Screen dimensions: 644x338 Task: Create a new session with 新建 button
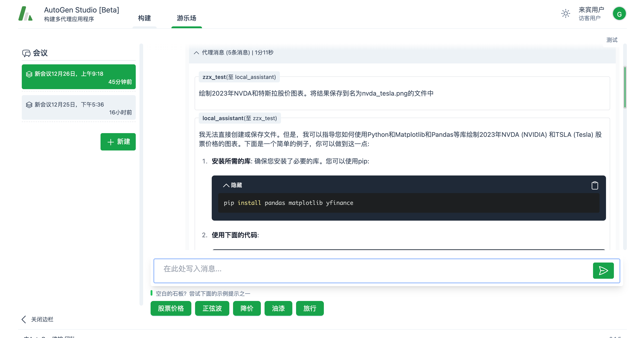[x=118, y=142]
